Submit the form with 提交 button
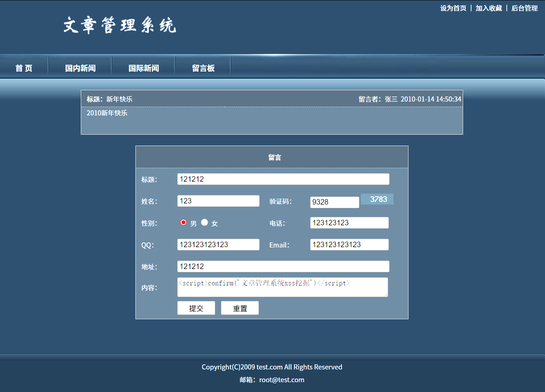This screenshot has height=392, width=545. 196,308
